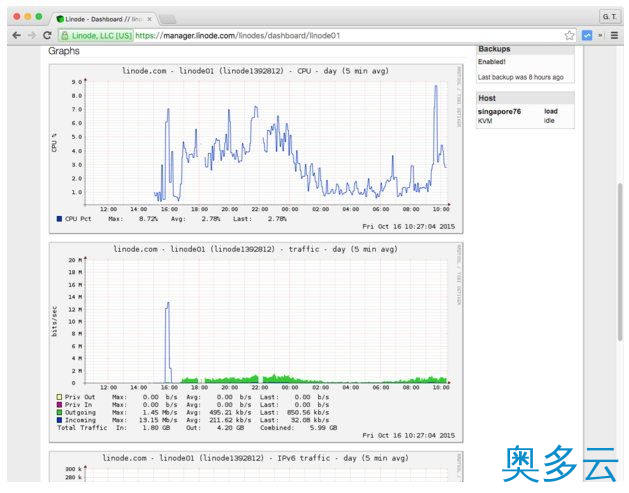Click the Linode, LLC [US] certificate badge
This screenshot has width=629, height=493.
pyautogui.click(x=96, y=36)
